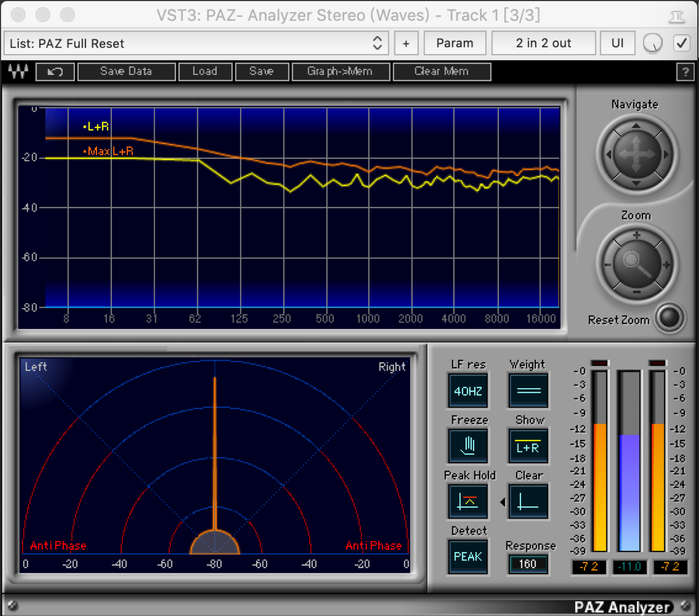The width and height of the screenshot is (699, 616).
Task: Open the 2 in 2 out routing
Action: (x=543, y=43)
